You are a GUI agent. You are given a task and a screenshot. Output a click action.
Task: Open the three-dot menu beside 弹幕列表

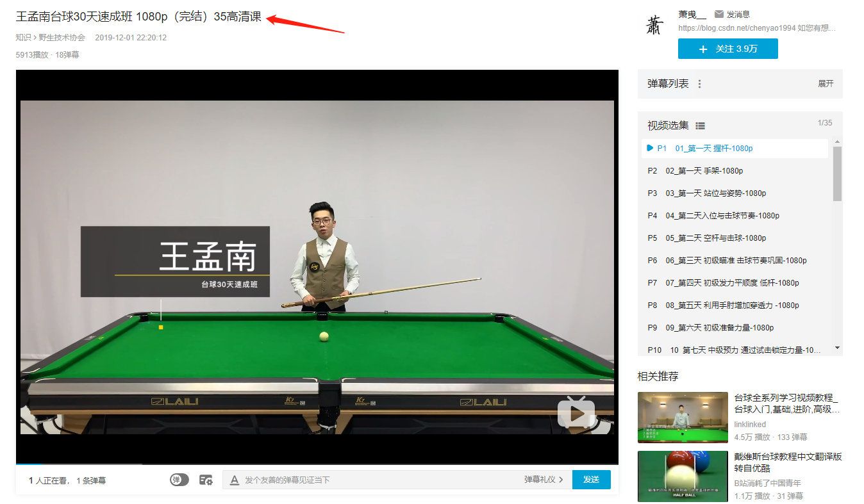pyautogui.click(x=699, y=84)
